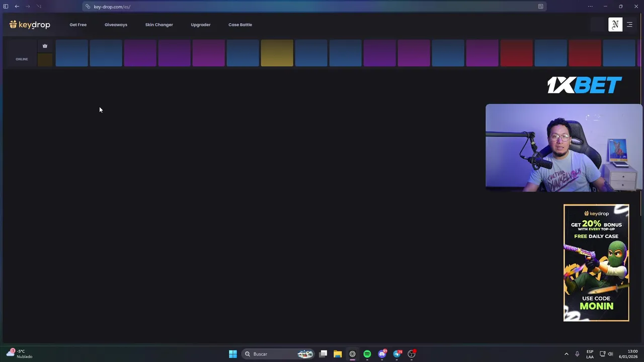Image resolution: width=644 pixels, height=362 pixels.
Task: Open File Explorer from the taskbar
Action: click(x=338, y=354)
